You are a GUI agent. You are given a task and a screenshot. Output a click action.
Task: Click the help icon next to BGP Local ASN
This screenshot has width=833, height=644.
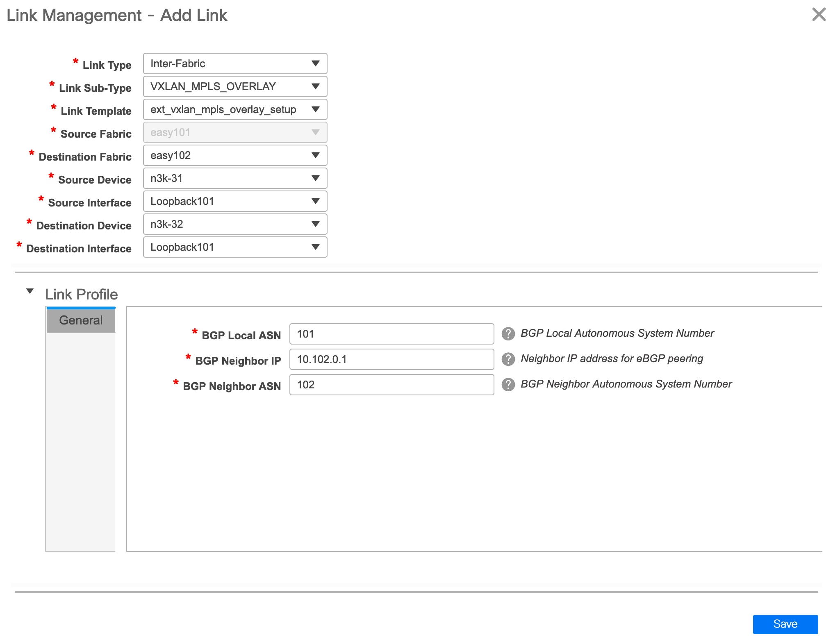click(508, 334)
